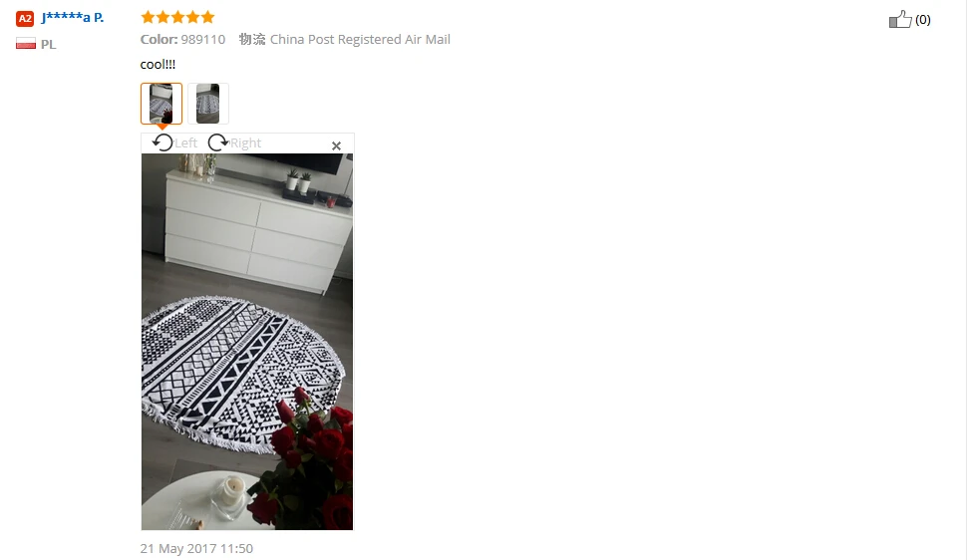967x560 pixels.
Task: Open reviewer J*****a P. profile
Action: (72, 17)
